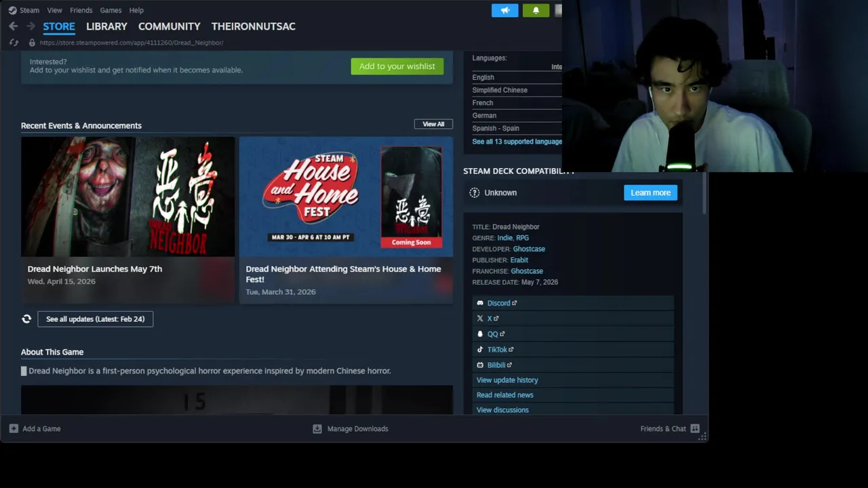Click the Discord icon in links list
Screen dimensions: 868x488
tap(480, 303)
